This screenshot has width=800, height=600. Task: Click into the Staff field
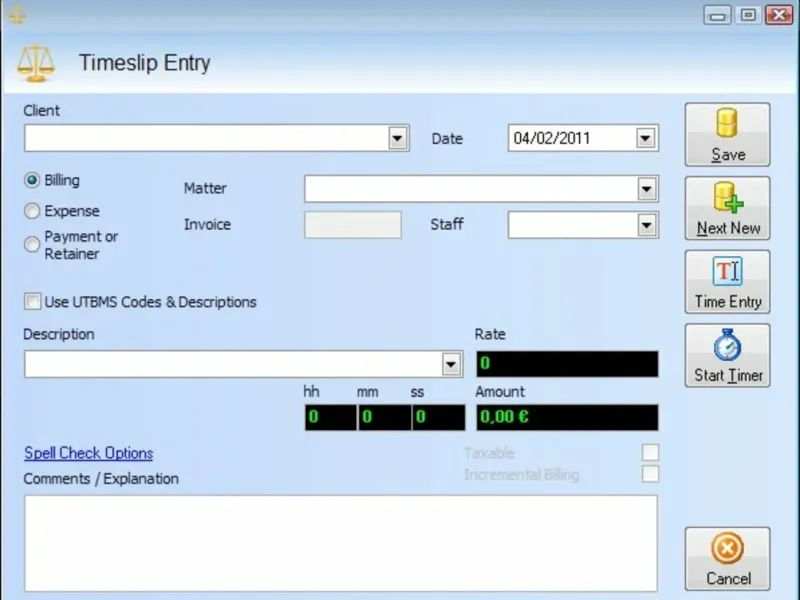click(x=572, y=225)
